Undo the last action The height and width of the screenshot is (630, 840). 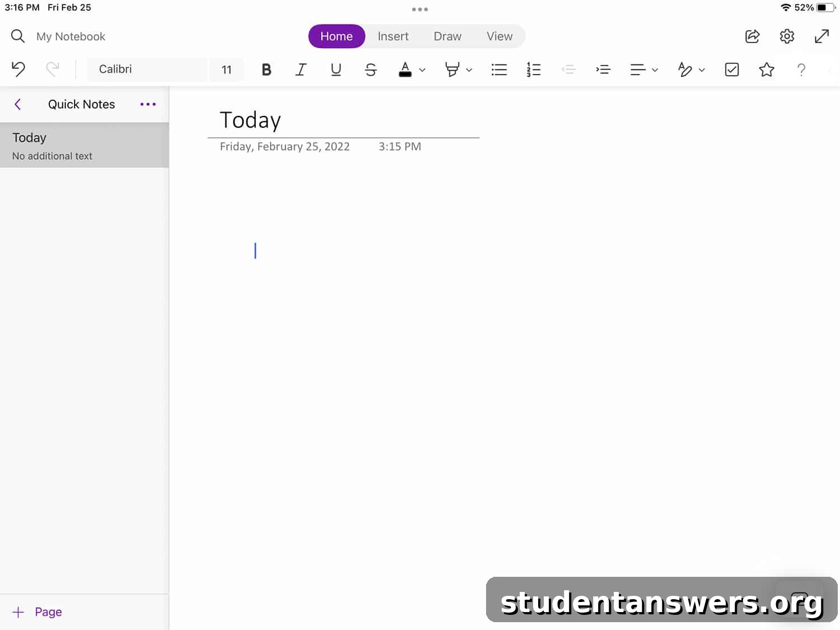tap(18, 69)
